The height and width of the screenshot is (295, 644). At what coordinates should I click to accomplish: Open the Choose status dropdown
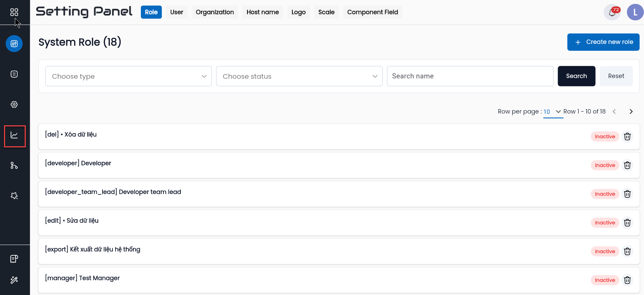pyautogui.click(x=299, y=76)
